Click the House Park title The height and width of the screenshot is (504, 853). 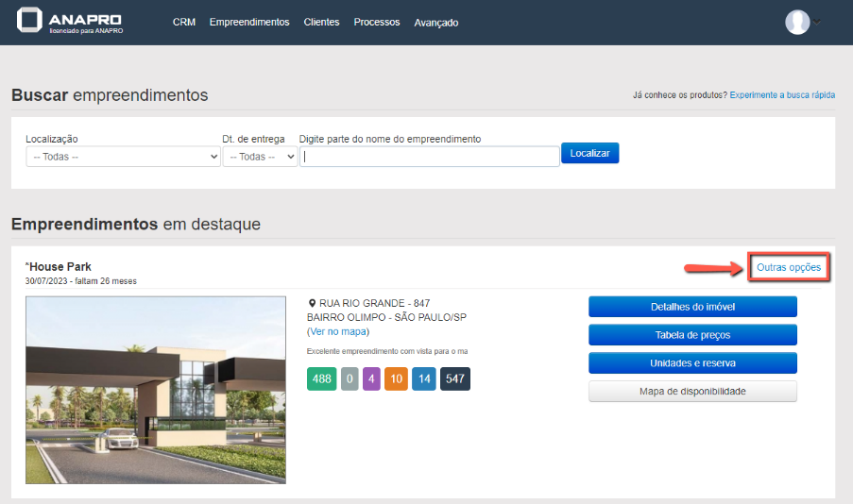(59, 266)
